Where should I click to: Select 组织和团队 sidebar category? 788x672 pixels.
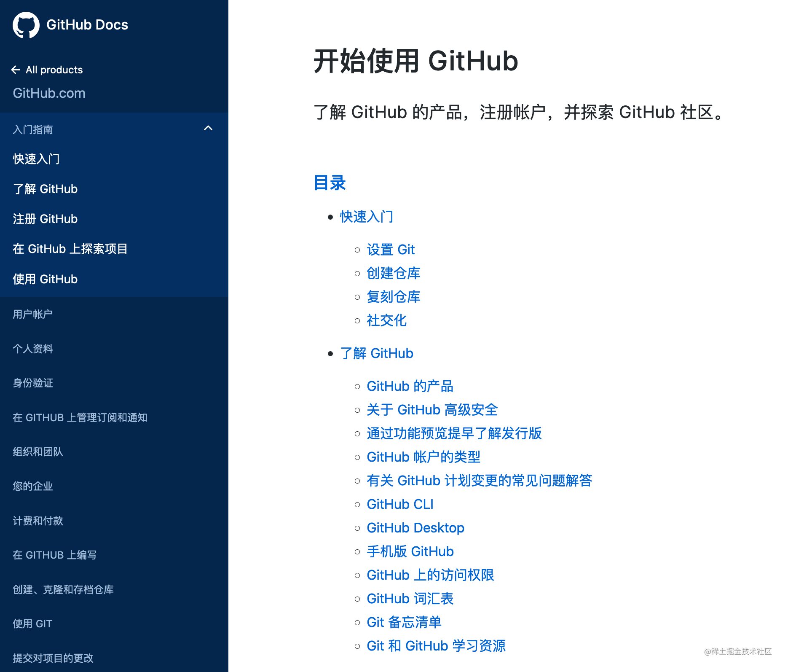click(x=38, y=452)
